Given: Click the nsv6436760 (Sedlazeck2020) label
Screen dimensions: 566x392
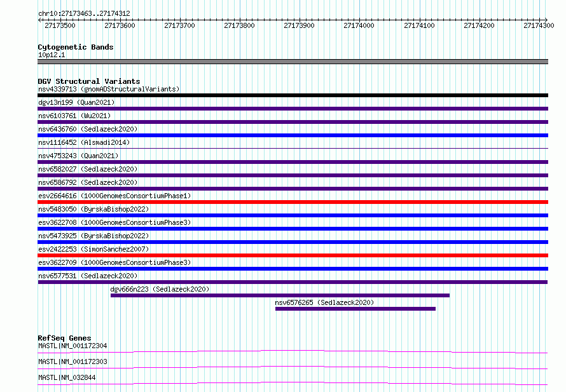Looking at the screenshot, I should point(88,129).
